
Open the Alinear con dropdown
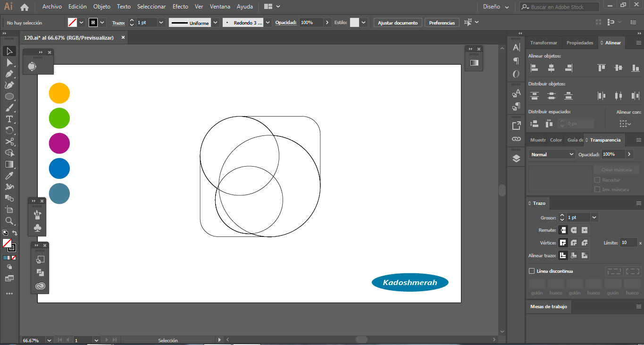coord(625,124)
